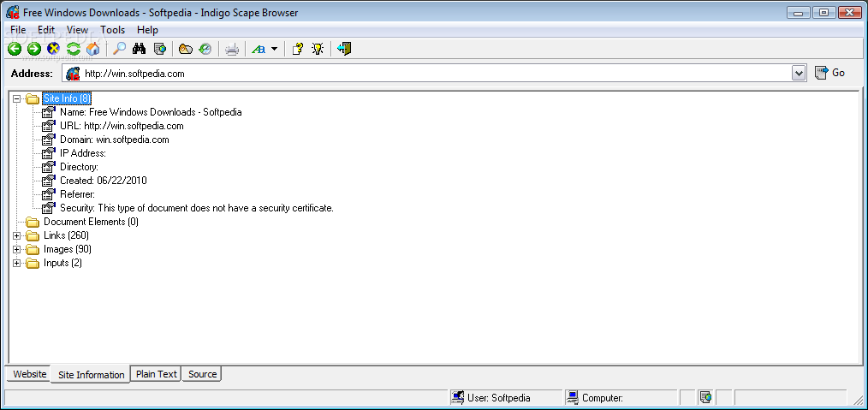This screenshot has width=868, height=410.
Task: Click the help question mark icon
Action: coord(297,50)
